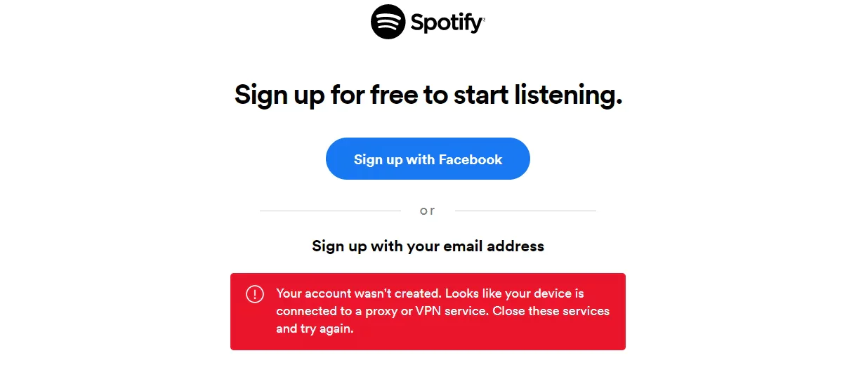Viewport: 868px width, 365px height.
Task: Click the "and try again." line in alert
Action: pyautogui.click(x=314, y=328)
